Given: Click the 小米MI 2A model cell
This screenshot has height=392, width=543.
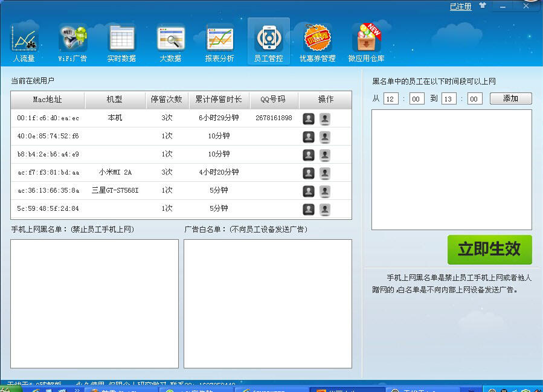Looking at the screenshot, I should pyautogui.click(x=115, y=172).
